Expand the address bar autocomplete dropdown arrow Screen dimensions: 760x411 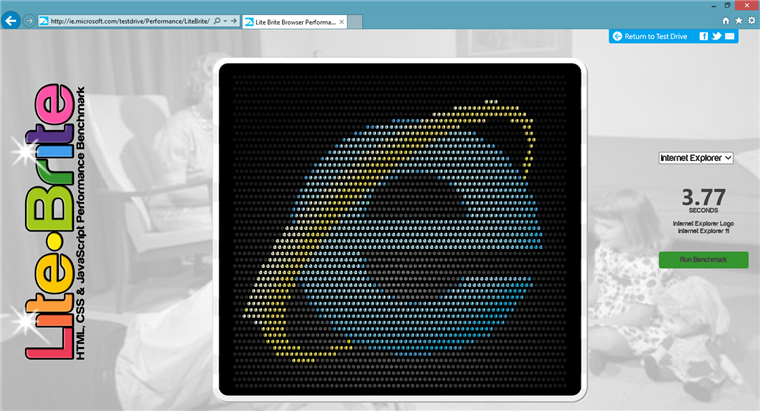[x=224, y=20]
